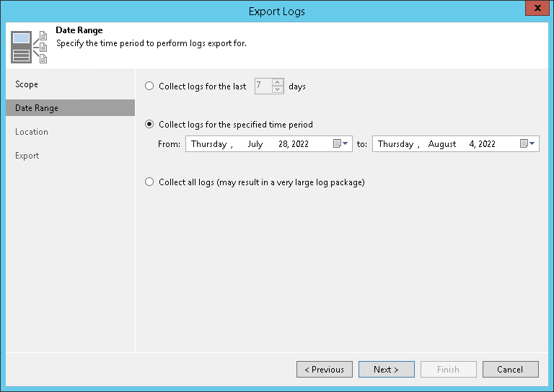
Task: Open the To date calendar picker
Action: pos(528,144)
